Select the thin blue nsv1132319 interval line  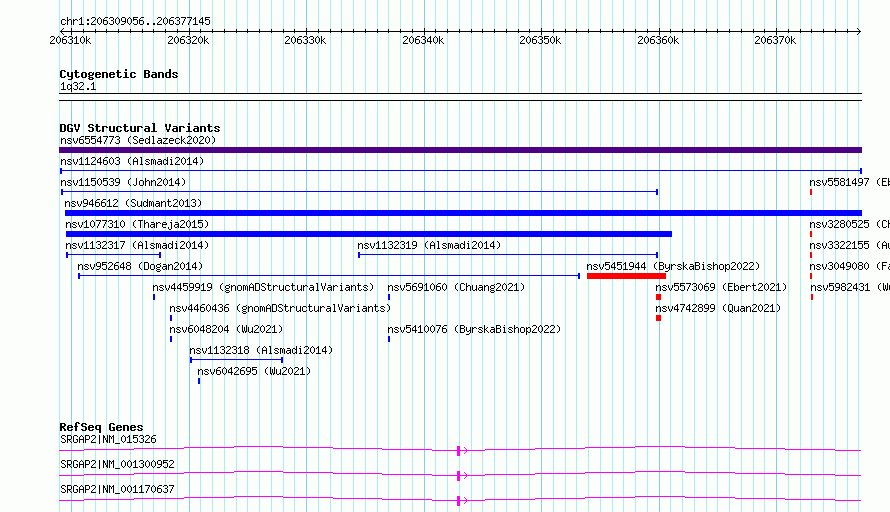(x=508, y=255)
